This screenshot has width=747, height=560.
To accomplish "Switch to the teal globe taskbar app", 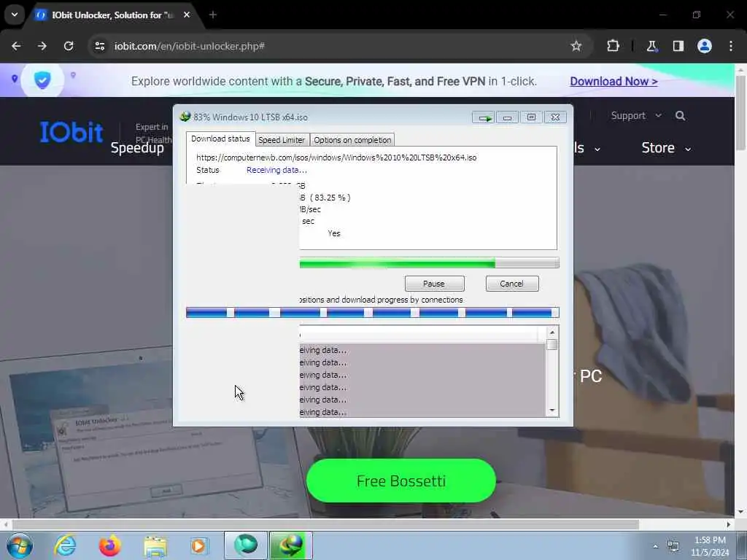I will [x=246, y=545].
